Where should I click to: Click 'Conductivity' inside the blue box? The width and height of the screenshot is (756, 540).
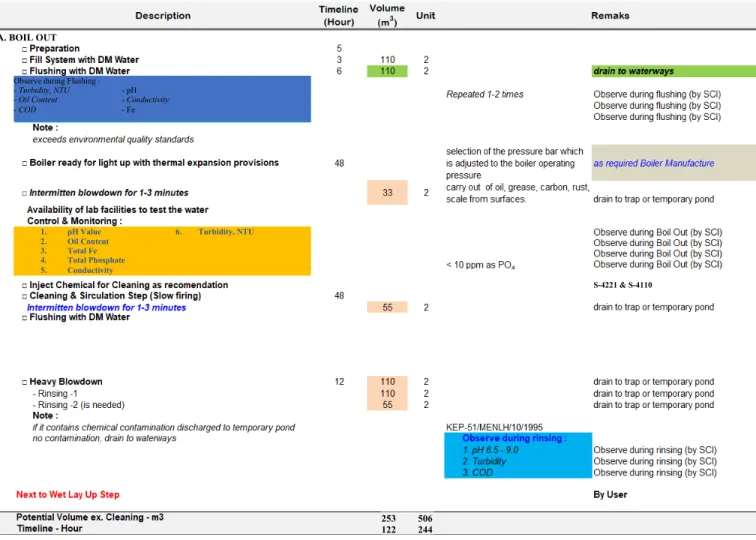point(148,100)
